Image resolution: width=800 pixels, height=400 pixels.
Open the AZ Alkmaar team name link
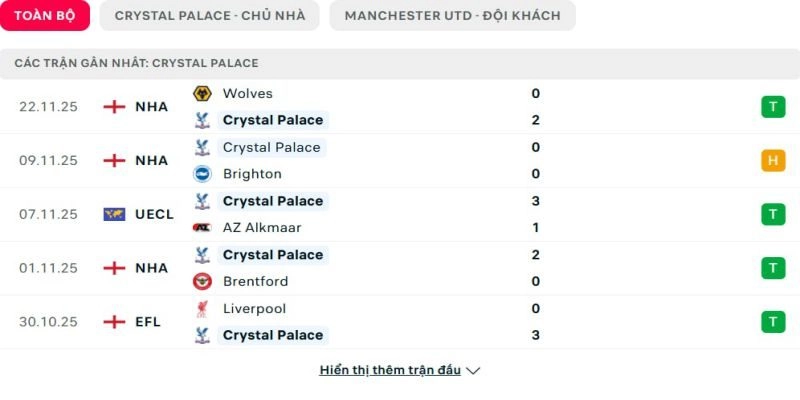[x=262, y=228]
